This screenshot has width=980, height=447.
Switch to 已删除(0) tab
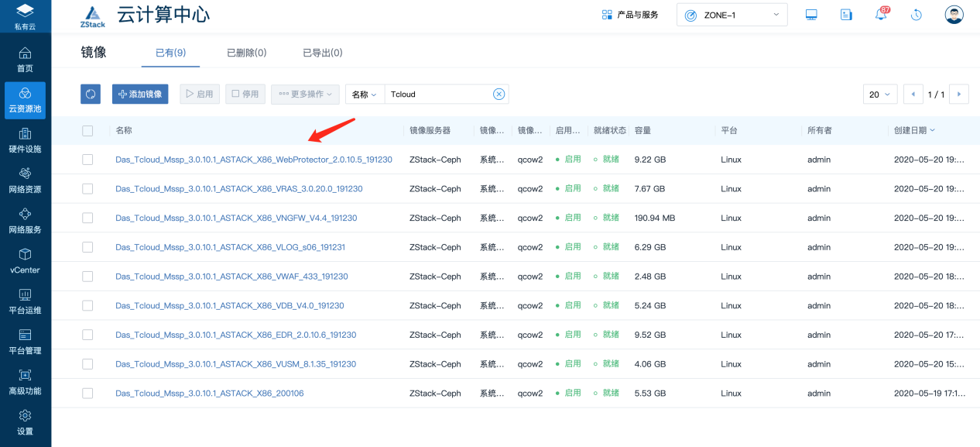point(246,53)
